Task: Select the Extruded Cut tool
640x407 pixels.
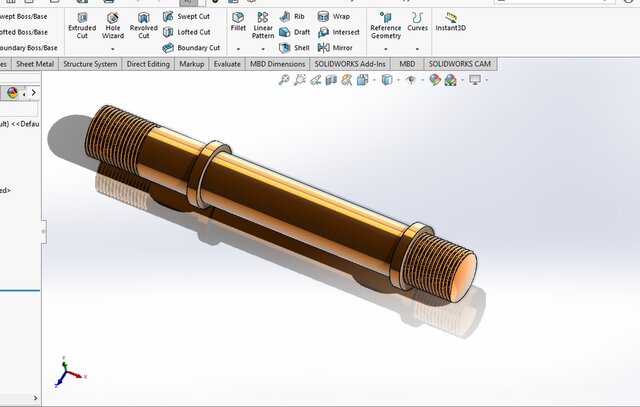Action: 82,25
